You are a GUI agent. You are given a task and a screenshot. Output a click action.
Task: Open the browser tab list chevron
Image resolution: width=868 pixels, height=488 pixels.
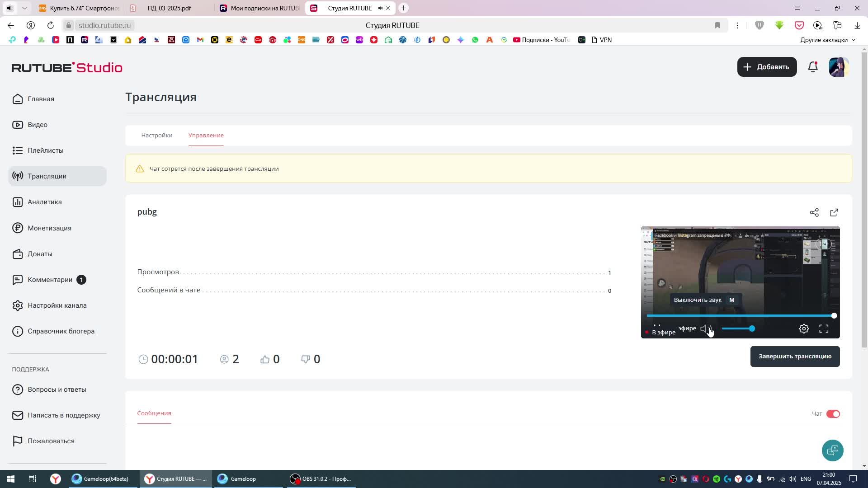point(24,8)
